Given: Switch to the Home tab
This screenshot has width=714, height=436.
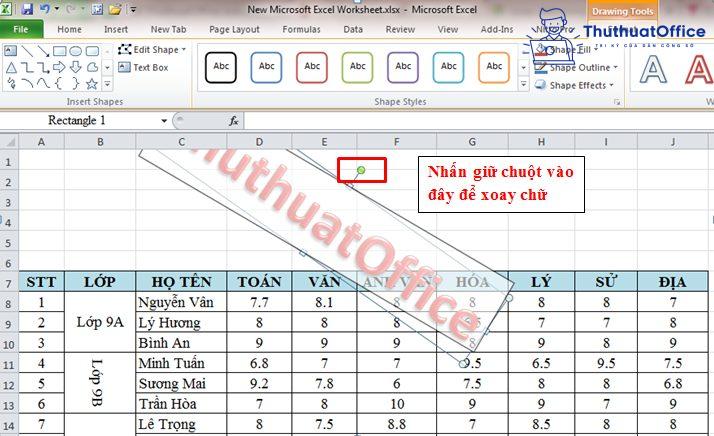Looking at the screenshot, I should pyautogui.click(x=70, y=29).
